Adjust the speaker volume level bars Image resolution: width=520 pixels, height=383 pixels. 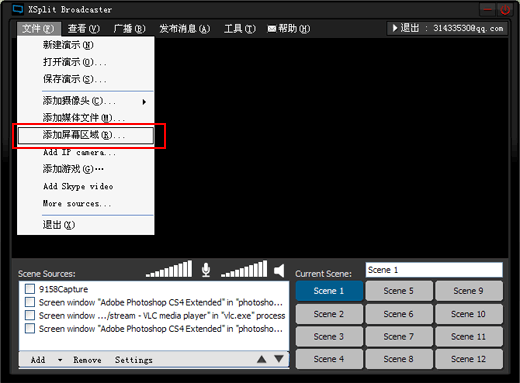tap(244, 269)
